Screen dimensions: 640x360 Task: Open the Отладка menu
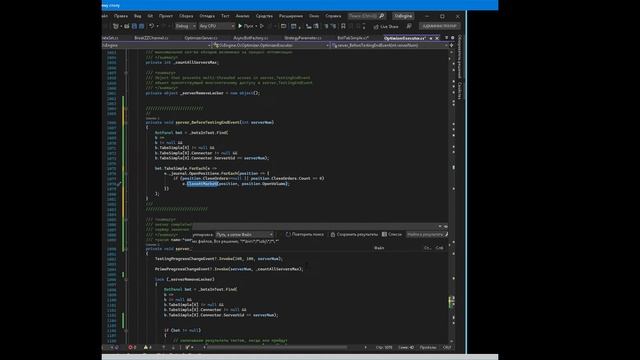click(207, 16)
